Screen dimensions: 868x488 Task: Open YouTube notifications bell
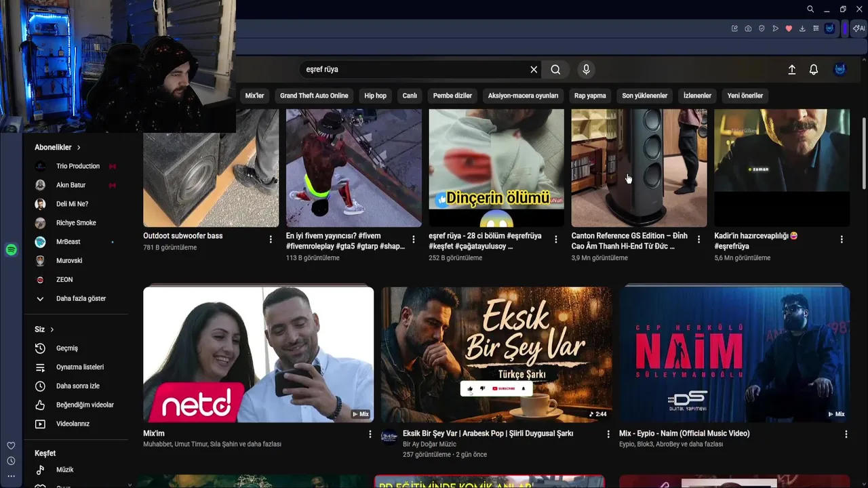[x=814, y=69]
